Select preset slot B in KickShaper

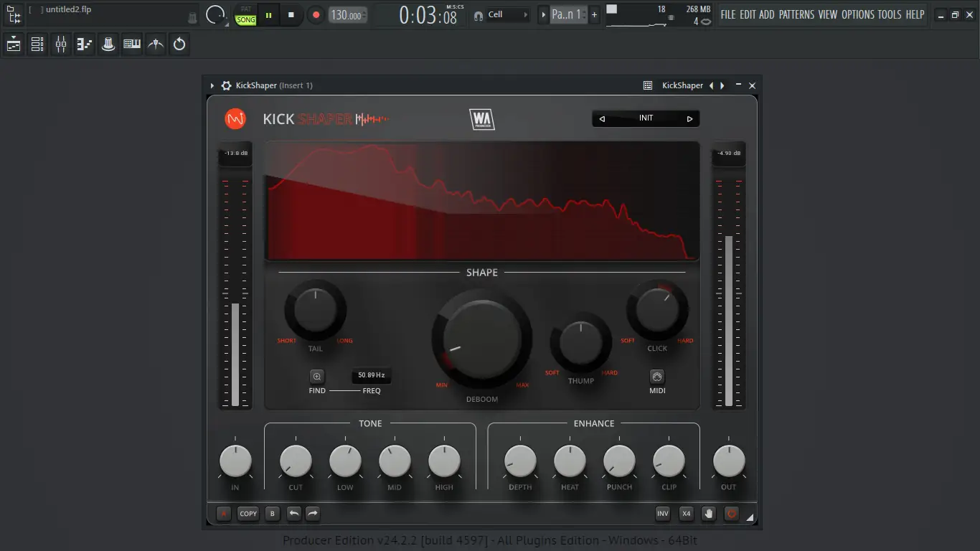(271, 514)
